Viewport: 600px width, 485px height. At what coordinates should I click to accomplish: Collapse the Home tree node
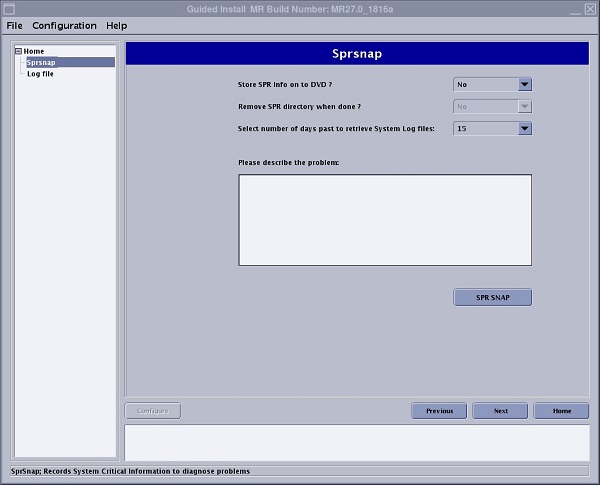click(18, 51)
